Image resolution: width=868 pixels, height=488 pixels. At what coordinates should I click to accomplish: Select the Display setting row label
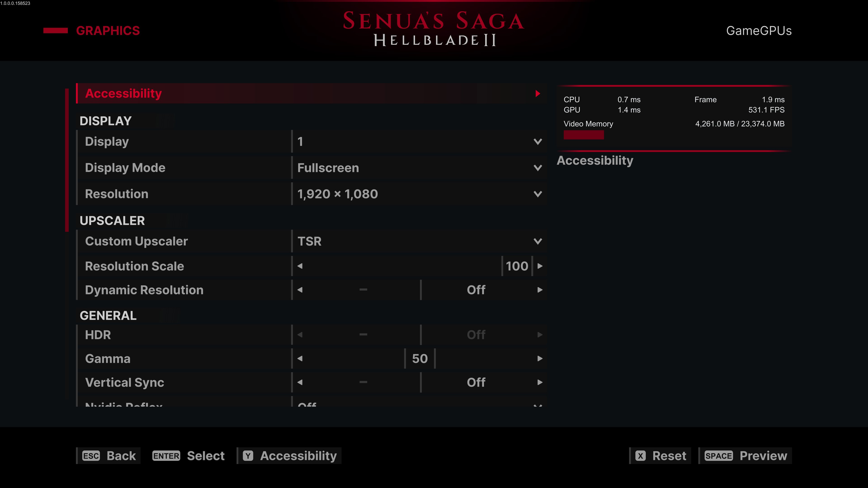click(x=107, y=141)
